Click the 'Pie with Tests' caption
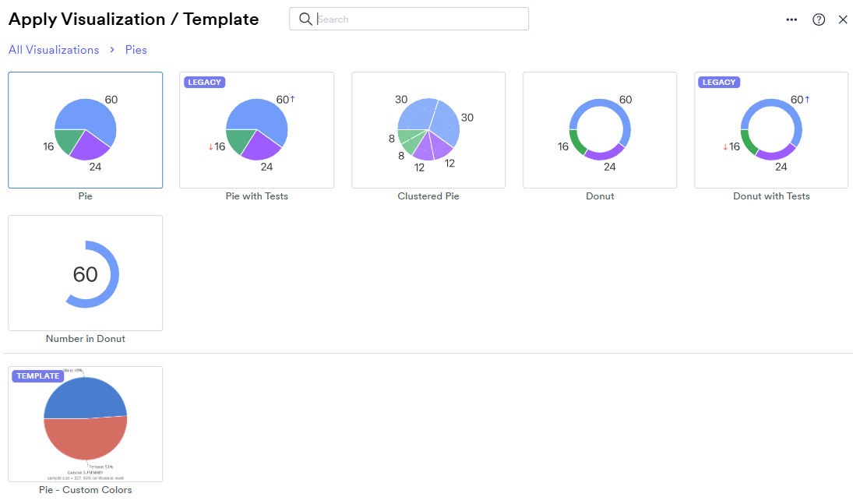The width and height of the screenshot is (853, 504). [x=257, y=196]
